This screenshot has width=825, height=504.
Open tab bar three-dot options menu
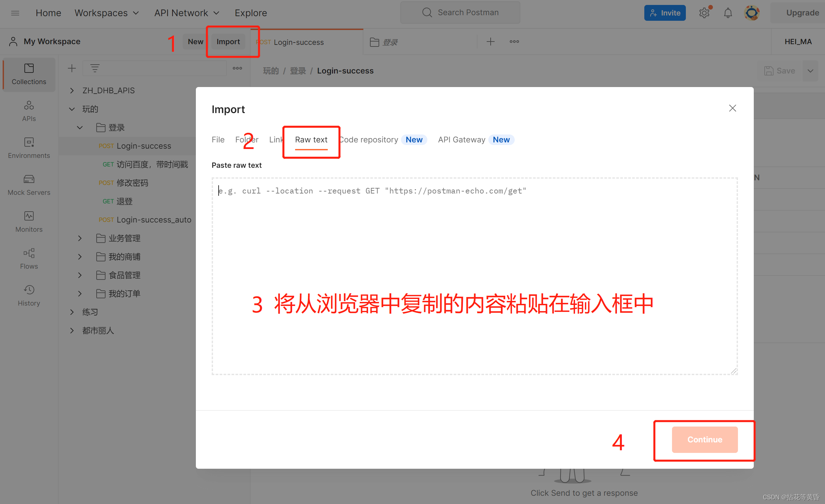514,42
